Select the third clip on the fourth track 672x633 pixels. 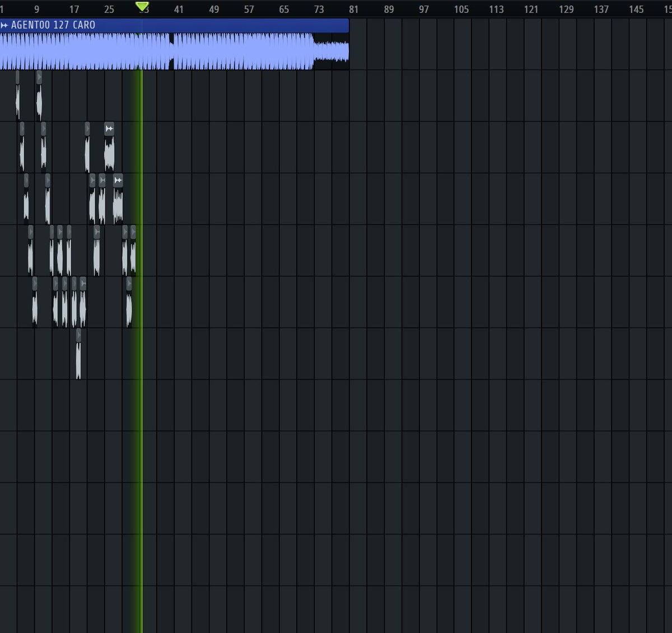[x=92, y=199]
